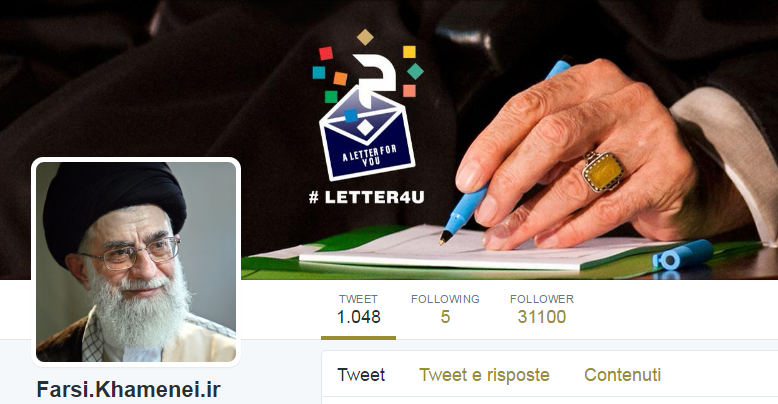Open the FOLLOWING list label

tap(445, 299)
